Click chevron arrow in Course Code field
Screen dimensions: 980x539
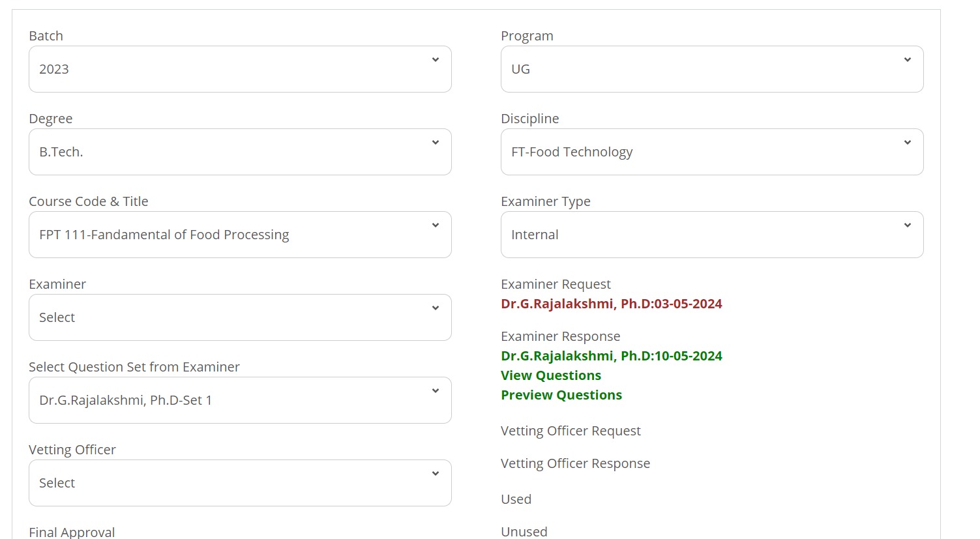tap(436, 226)
